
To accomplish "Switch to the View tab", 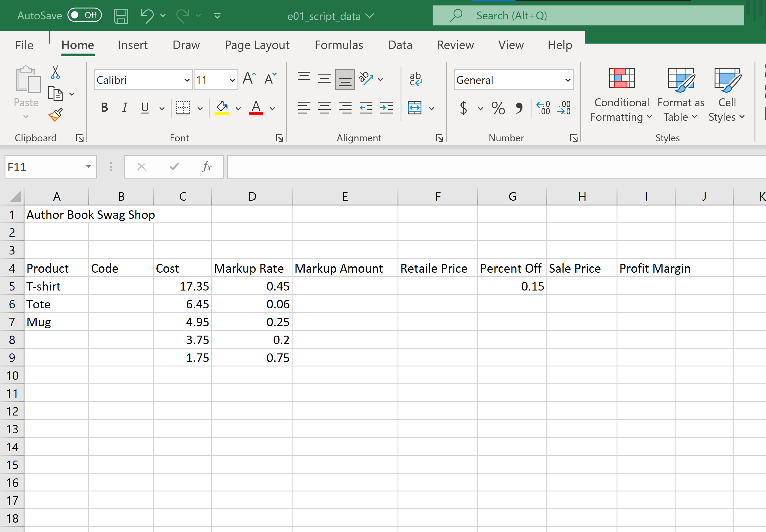I will click(511, 45).
